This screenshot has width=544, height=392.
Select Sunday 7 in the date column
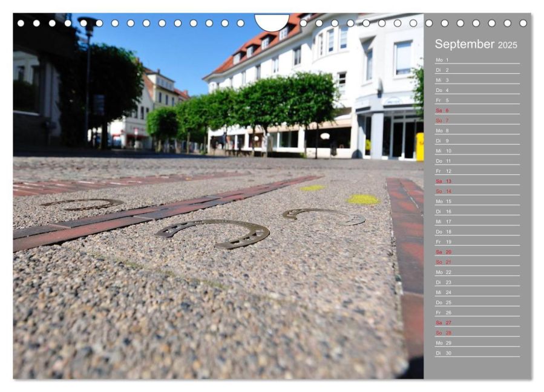coord(443,120)
